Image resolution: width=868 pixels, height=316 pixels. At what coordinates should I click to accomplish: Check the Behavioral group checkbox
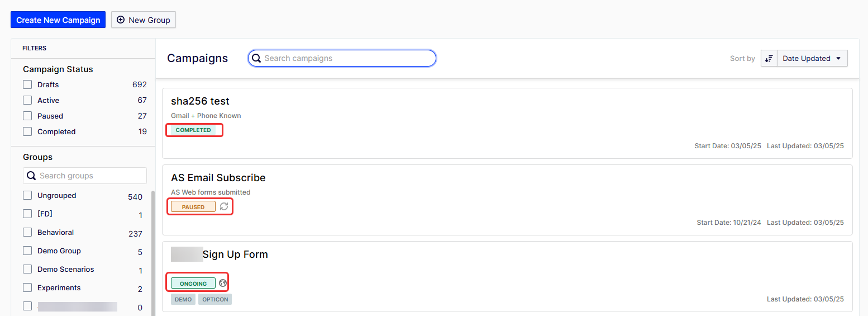tap(27, 233)
